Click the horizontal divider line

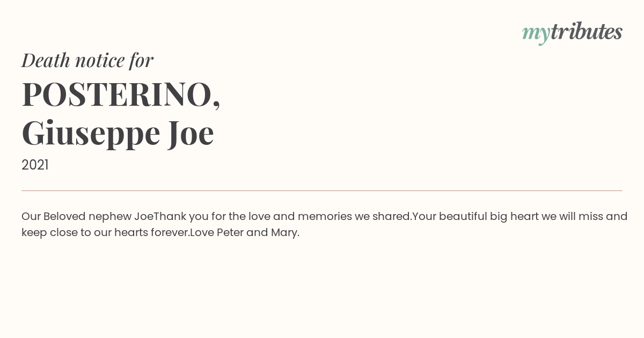tap(322, 190)
